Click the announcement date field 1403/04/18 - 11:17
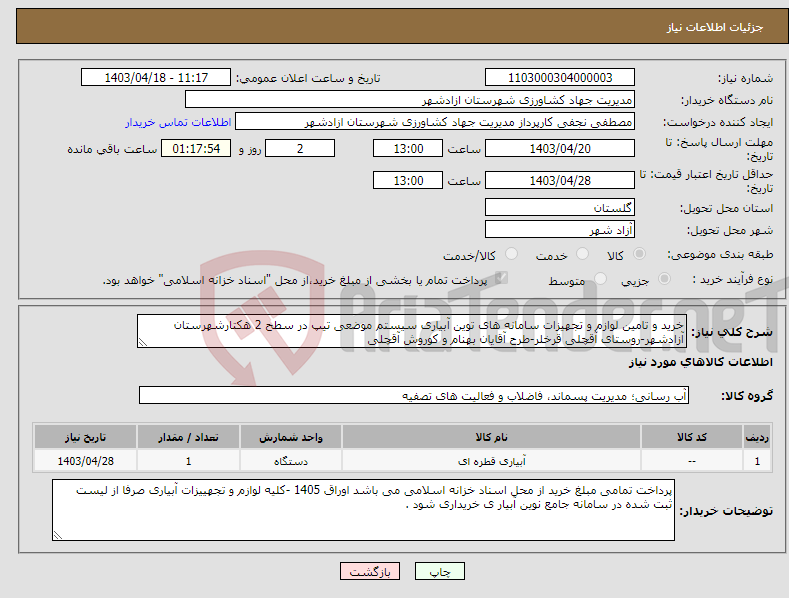This screenshot has height=598, width=789. 156,78
